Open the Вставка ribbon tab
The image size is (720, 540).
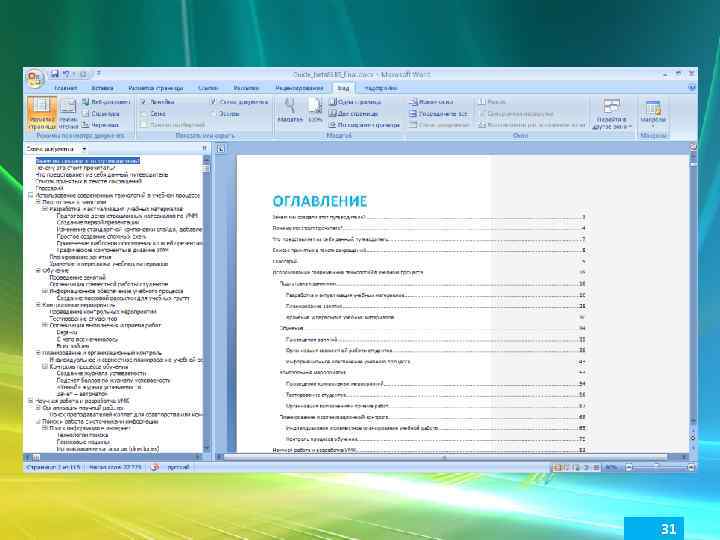tap(102, 88)
